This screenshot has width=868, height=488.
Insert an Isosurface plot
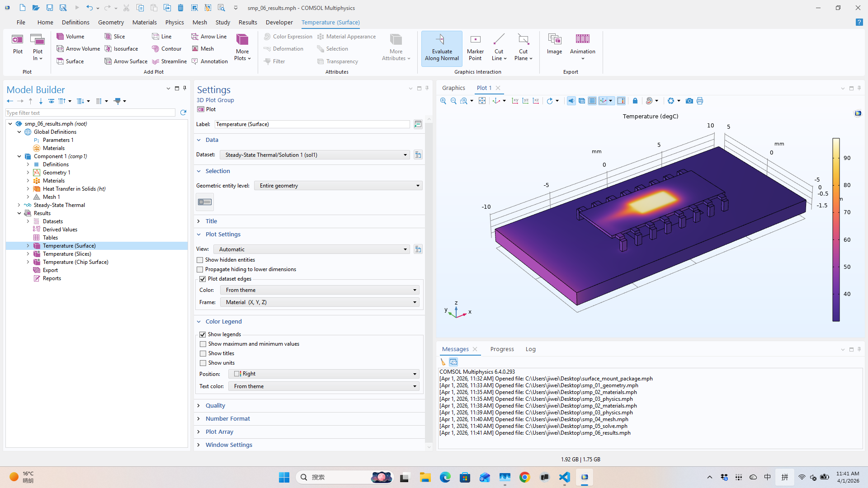tap(122, 48)
